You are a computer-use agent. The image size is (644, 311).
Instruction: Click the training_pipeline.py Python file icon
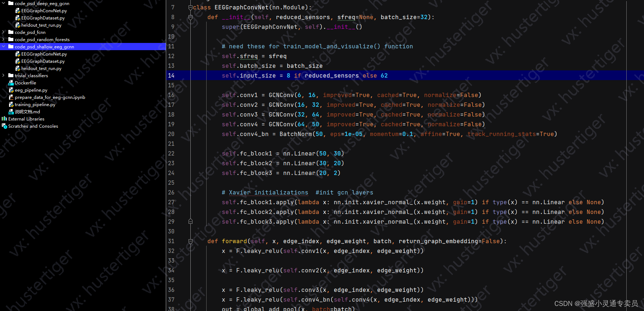[x=11, y=104]
